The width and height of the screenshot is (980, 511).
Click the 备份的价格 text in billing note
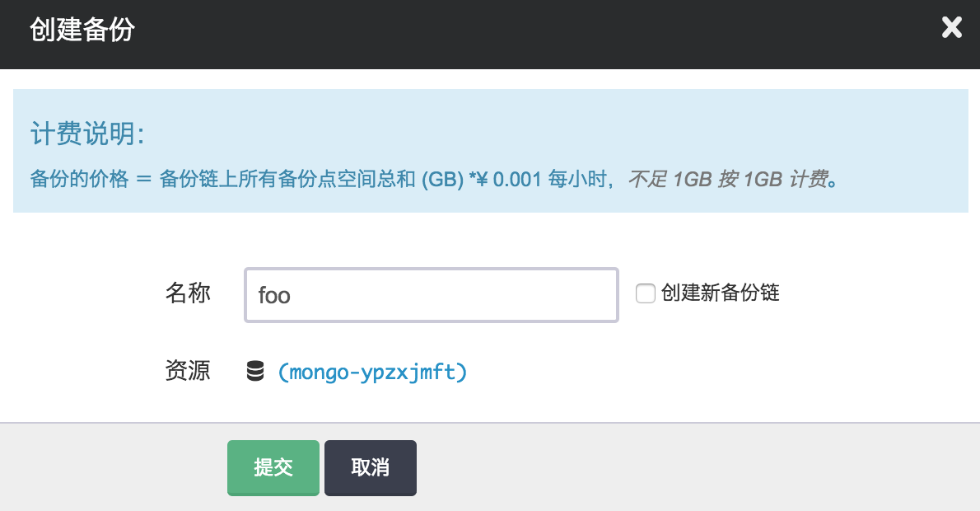tap(79, 180)
